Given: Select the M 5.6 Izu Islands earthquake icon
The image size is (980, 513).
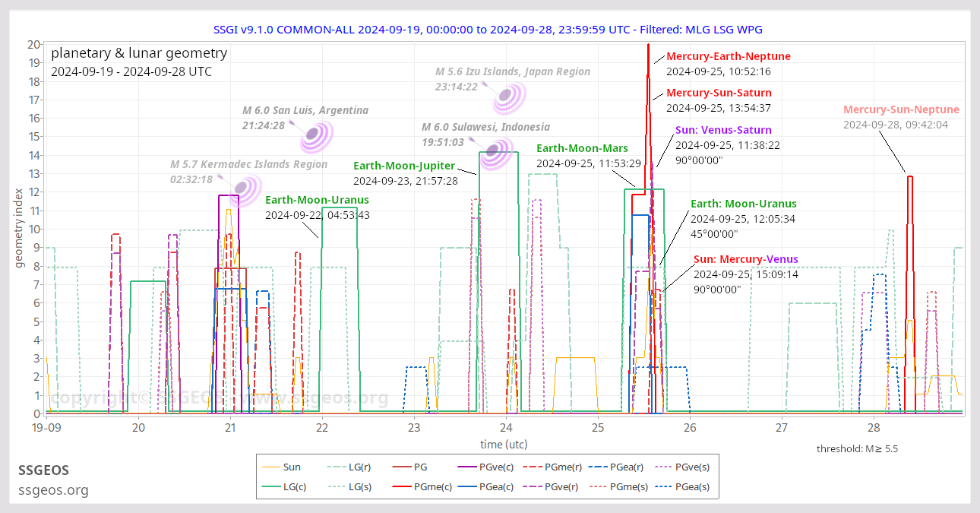Looking at the screenshot, I should point(507,93).
